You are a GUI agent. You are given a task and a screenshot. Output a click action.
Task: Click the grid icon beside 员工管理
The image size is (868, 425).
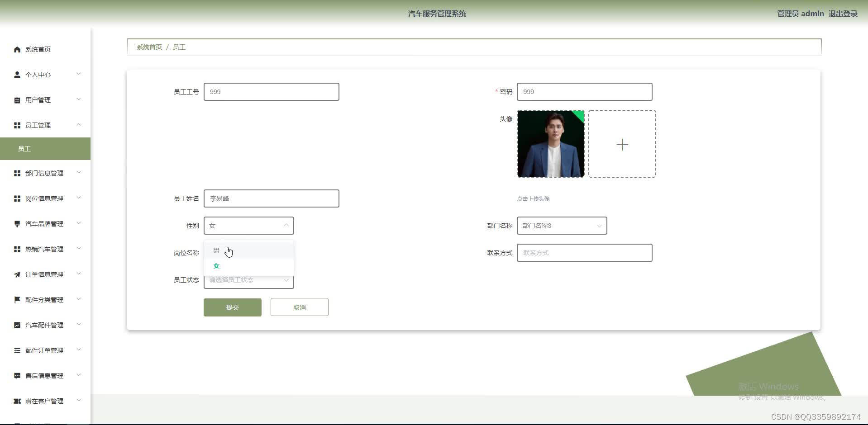17,125
